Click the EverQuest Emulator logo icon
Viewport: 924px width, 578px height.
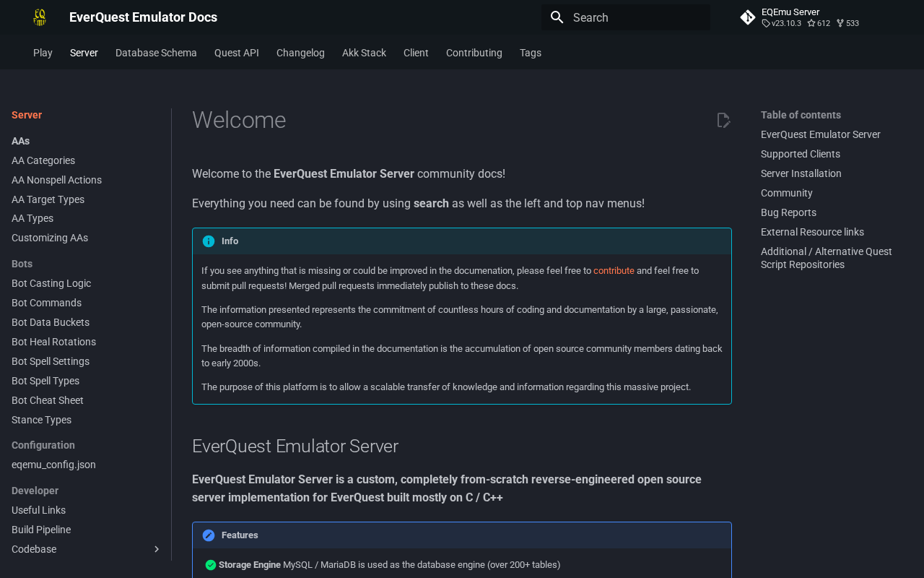click(x=40, y=17)
